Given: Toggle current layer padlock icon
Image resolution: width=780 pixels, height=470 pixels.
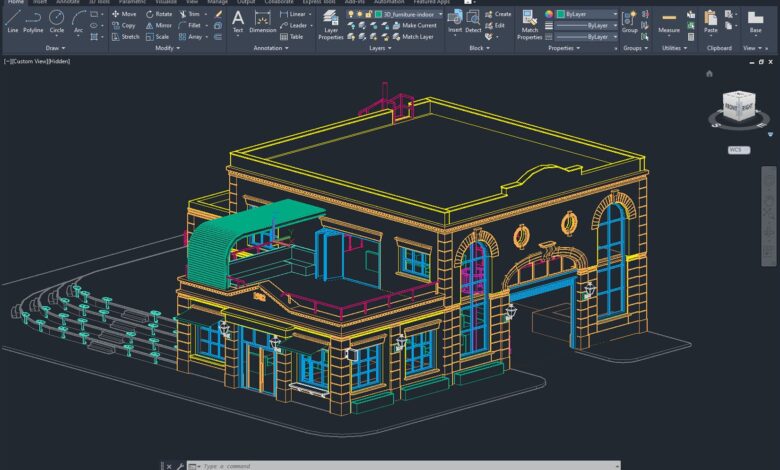Looking at the screenshot, I should point(369,14).
